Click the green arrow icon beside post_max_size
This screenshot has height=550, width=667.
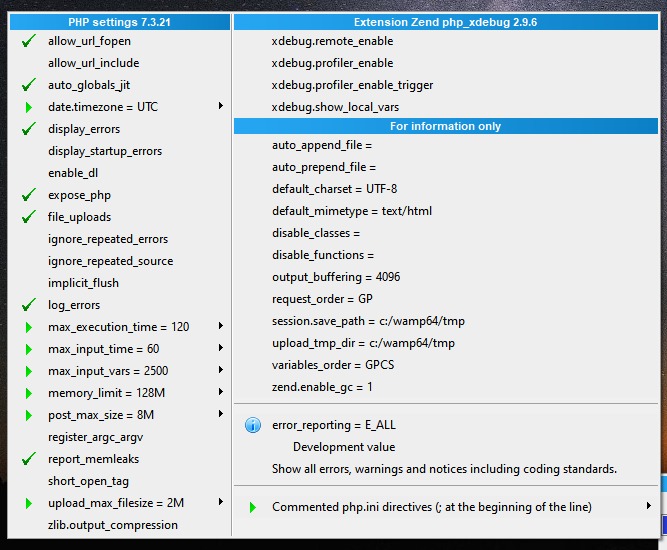click(28, 415)
